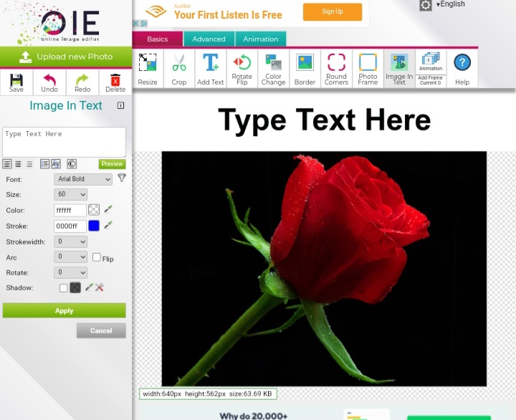This screenshot has width=516, height=420.
Task: Enable the Flip checkbox
Action: 97,257
